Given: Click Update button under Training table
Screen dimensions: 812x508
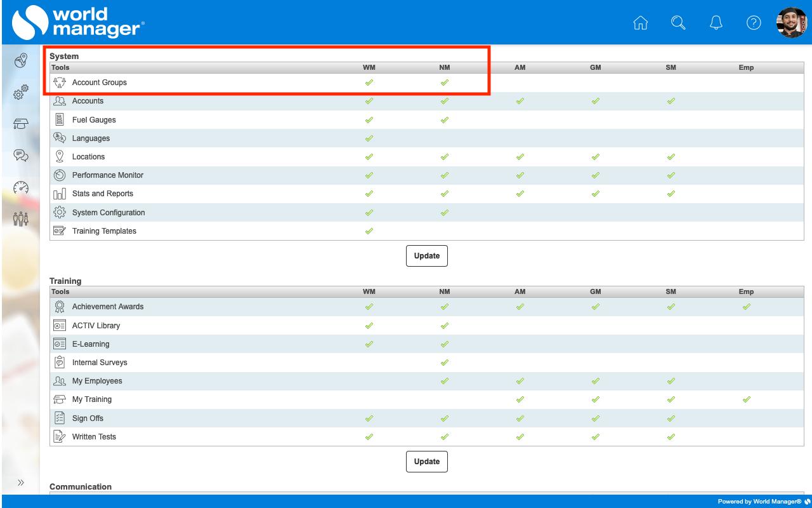Looking at the screenshot, I should [427, 462].
